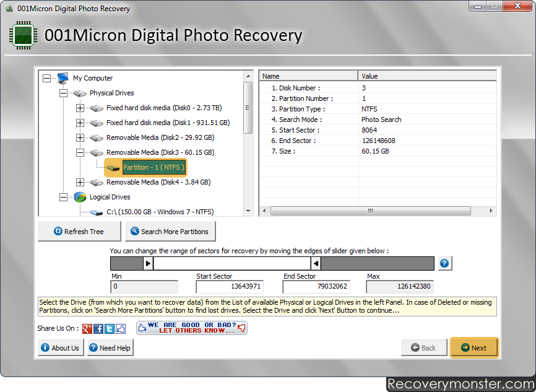Select C:\ 150.00 GB Windows 7 drive
536x392 pixels.
[x=160, y=212]
